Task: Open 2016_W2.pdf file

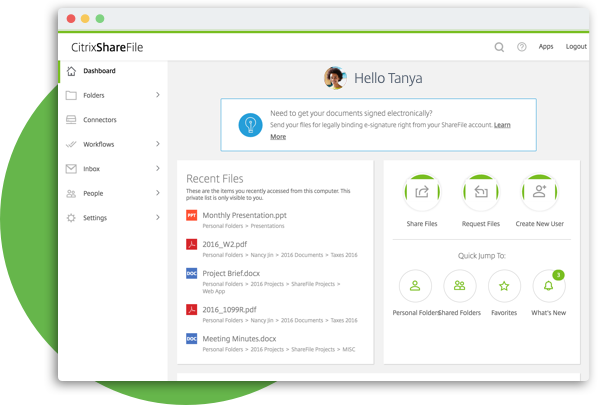Action: point(225,244)
